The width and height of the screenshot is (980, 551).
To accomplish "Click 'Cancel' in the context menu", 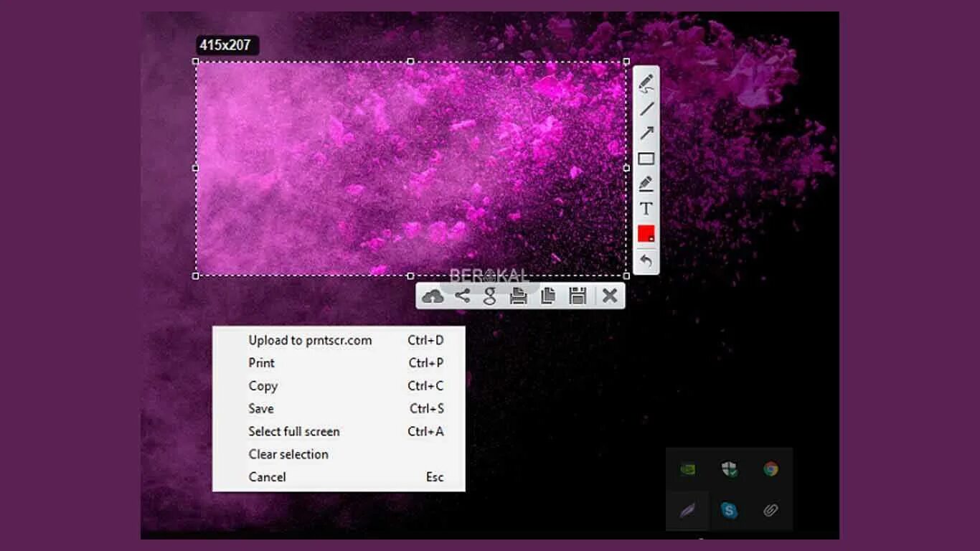I will point(266,476).
